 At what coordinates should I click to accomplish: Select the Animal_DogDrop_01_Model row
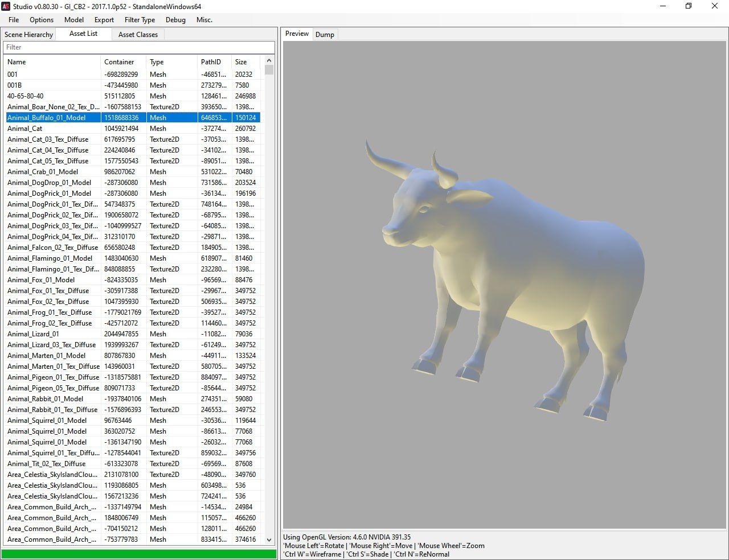[x=133, y=183]
